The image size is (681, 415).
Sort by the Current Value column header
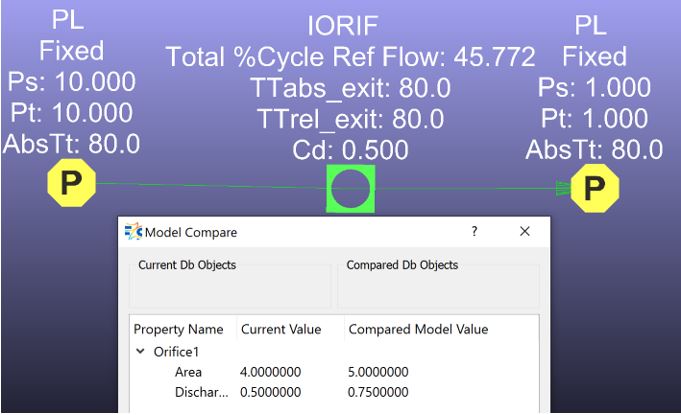coord(279,329)
